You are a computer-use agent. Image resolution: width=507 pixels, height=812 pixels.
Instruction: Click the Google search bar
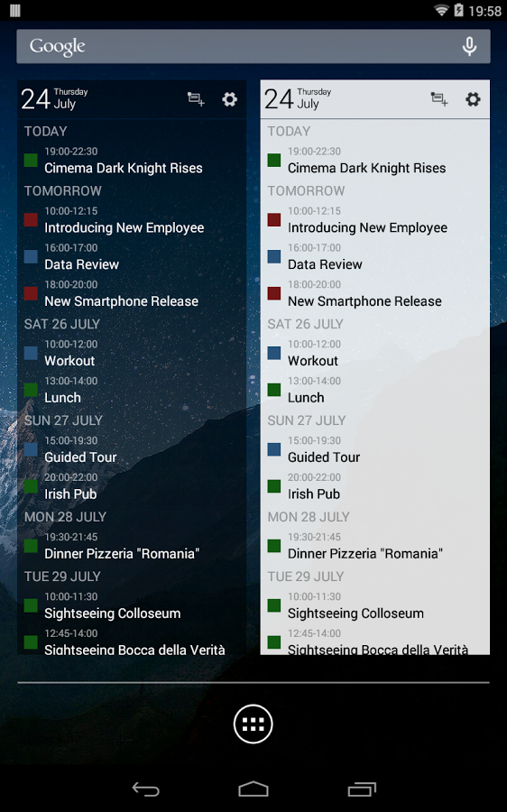(x=253, y=46)
